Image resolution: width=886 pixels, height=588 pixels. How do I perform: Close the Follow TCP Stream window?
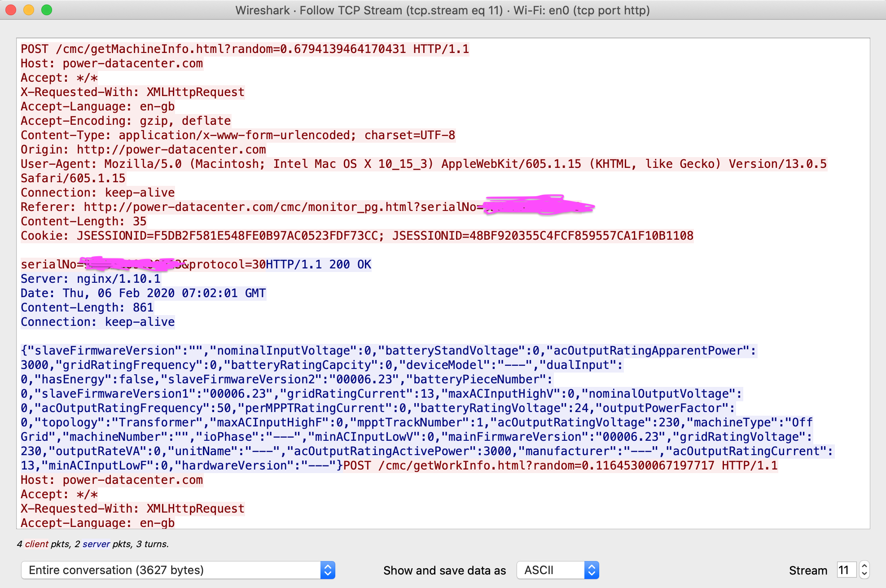pyautogui.click(x=11, y=10)
